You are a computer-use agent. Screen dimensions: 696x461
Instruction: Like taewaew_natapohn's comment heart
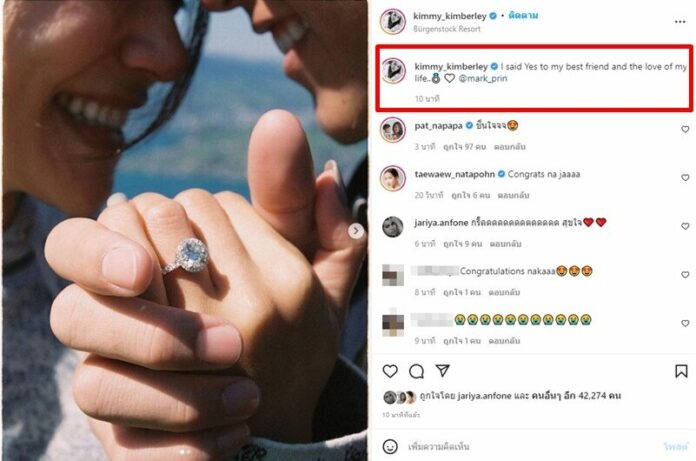point(685,177)
